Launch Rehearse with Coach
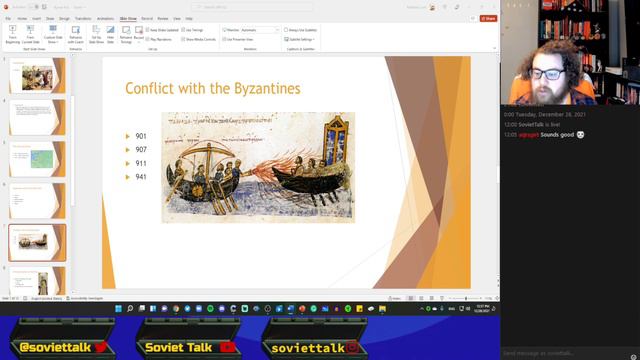This screenshot has height=360, width=640. [76, 35]
